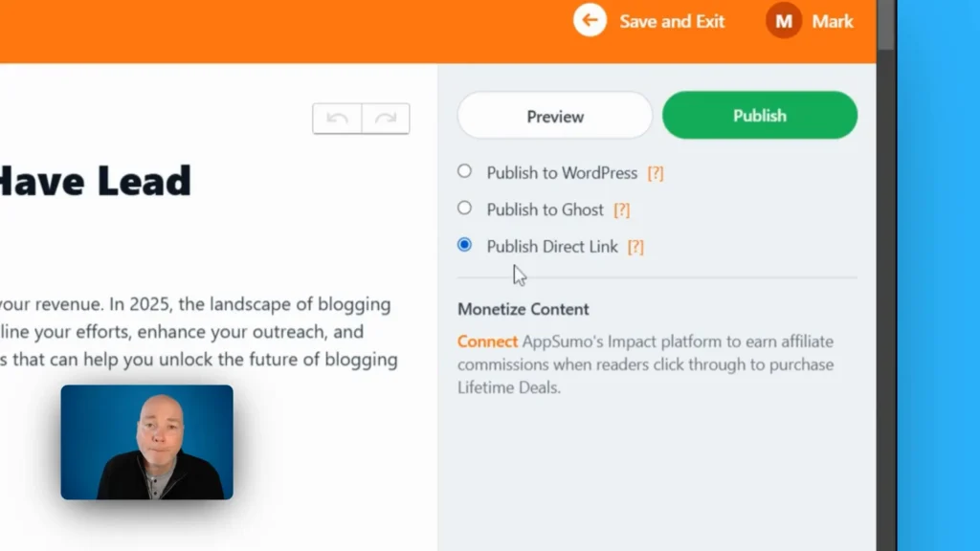
Task: Click the Save and Exit label
Action: coord(672,22)
